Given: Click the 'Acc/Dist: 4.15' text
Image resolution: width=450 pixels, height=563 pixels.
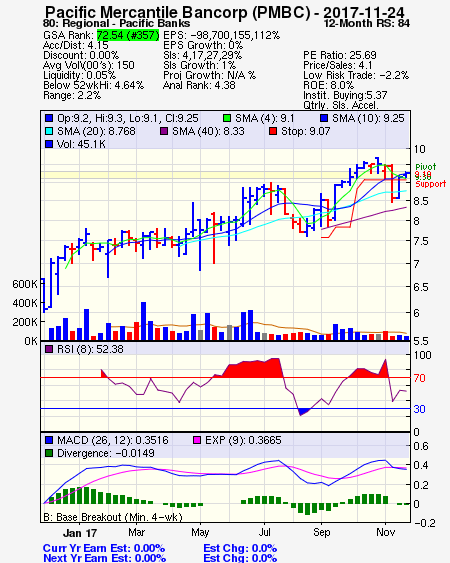Looking at the screenshot, I should point(75,45).
